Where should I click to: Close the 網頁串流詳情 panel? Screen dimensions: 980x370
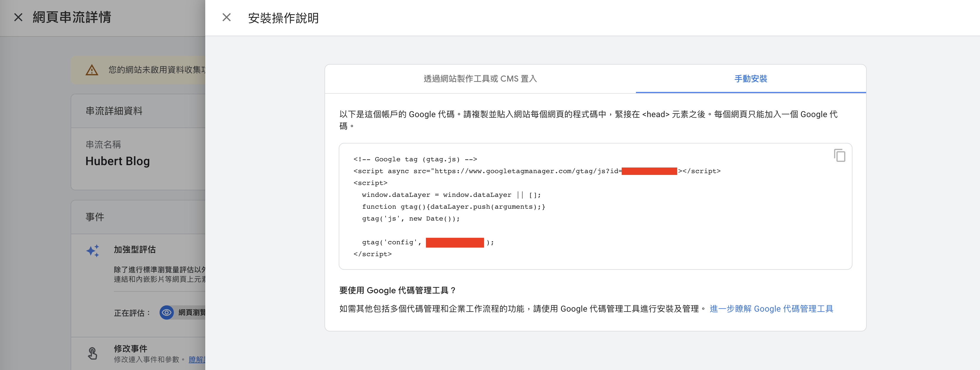click(18, 17)
